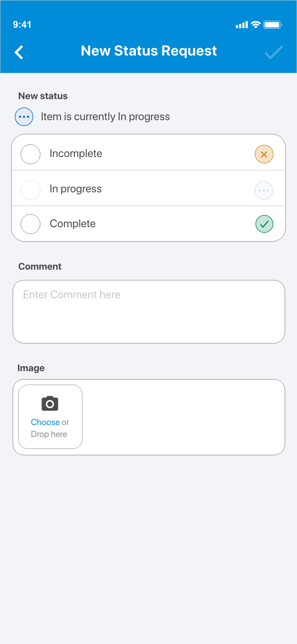Image resolution: width=297 pixels, height=644 pixels.
Task: Select the Incomplete radio button
Action: (x=30, y=154)
